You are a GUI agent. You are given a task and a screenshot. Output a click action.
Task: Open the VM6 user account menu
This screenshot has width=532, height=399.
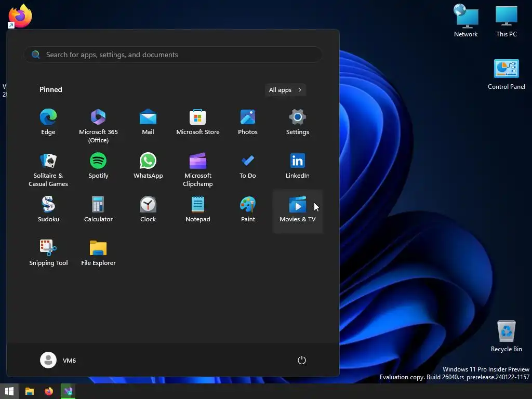(x=58, y=360)
